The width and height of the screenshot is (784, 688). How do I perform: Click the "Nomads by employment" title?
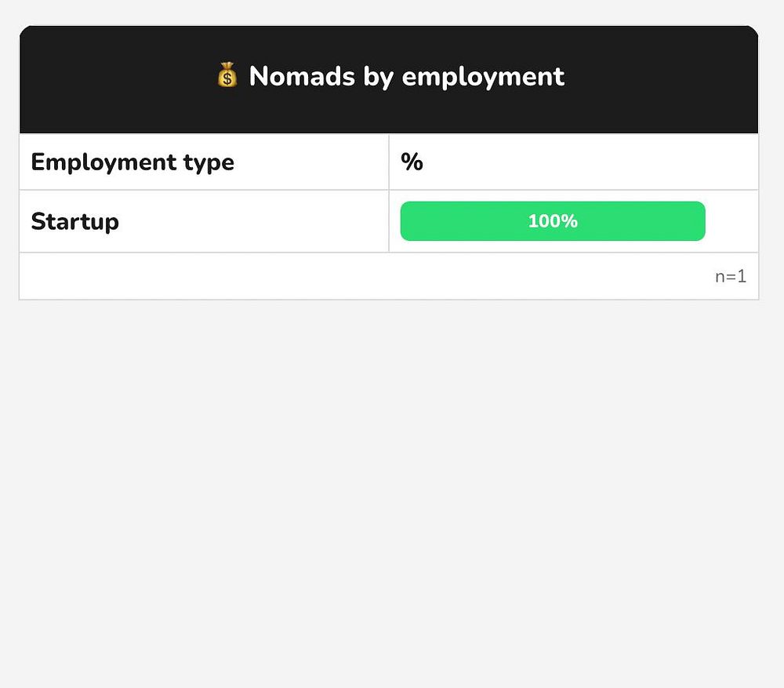click(406, 76)
